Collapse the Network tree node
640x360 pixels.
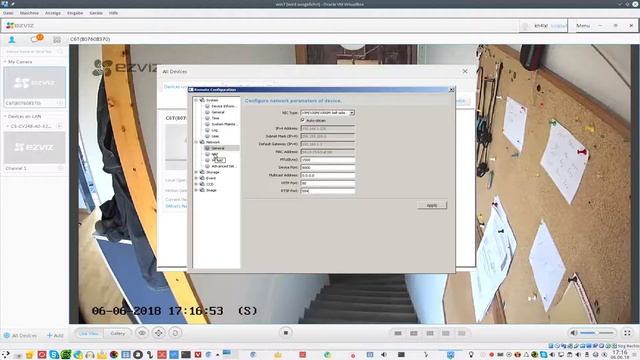(x=196, y=142)
